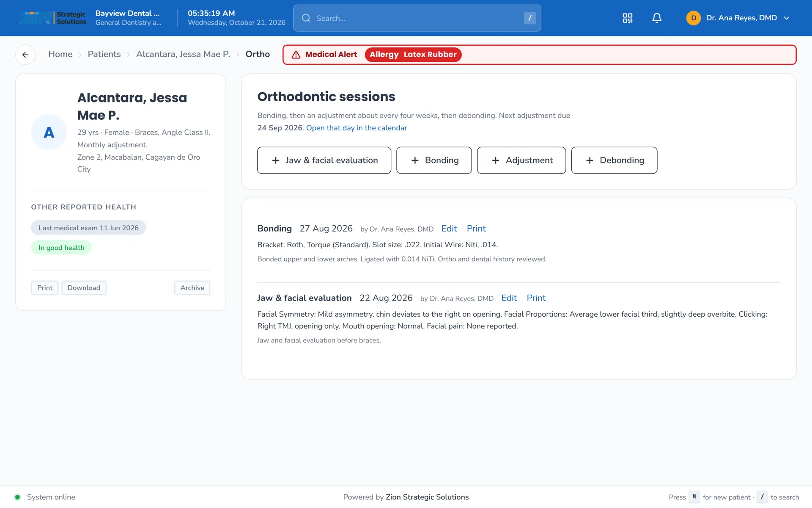
Task: Print the Bonding session record
Action: point(476,229)
